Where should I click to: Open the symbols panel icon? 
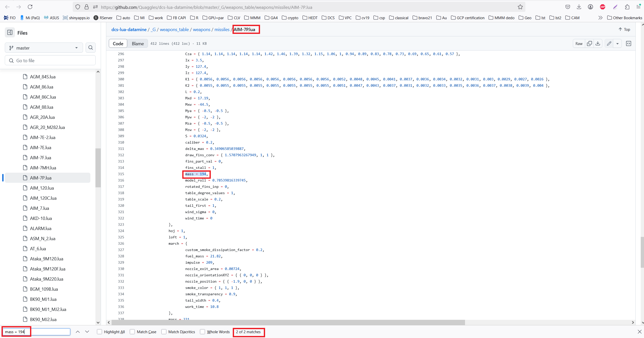(629, 43)
